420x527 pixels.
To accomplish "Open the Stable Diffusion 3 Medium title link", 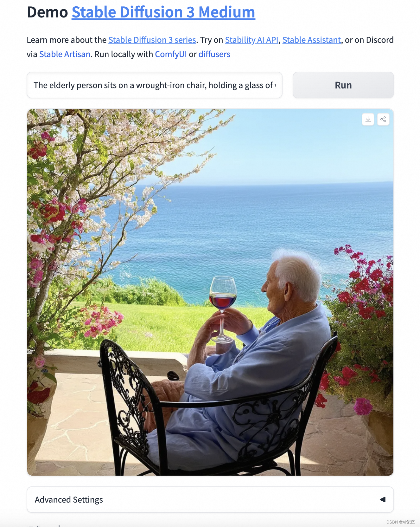I will 163,12.
